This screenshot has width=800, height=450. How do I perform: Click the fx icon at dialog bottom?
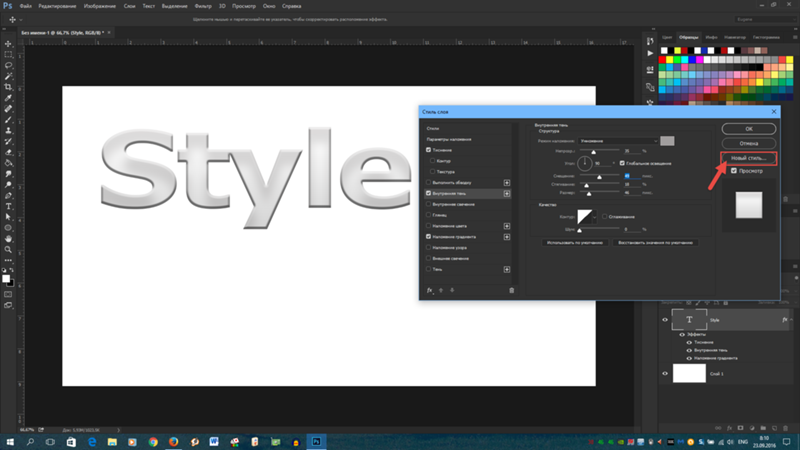pyautogui.click(x=429, y=290)
